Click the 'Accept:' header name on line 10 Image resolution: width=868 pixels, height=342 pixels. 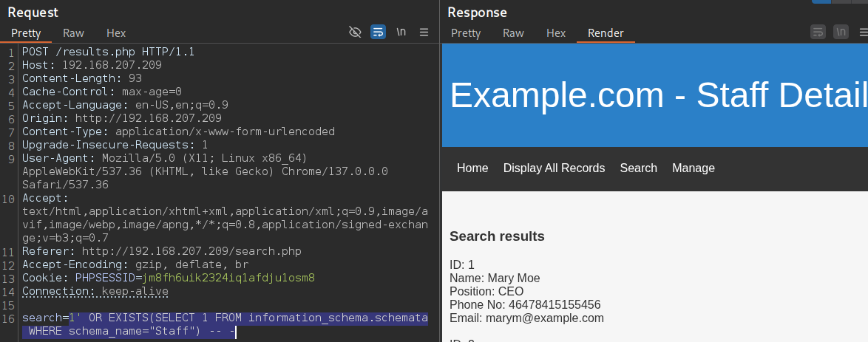(45, 198)
